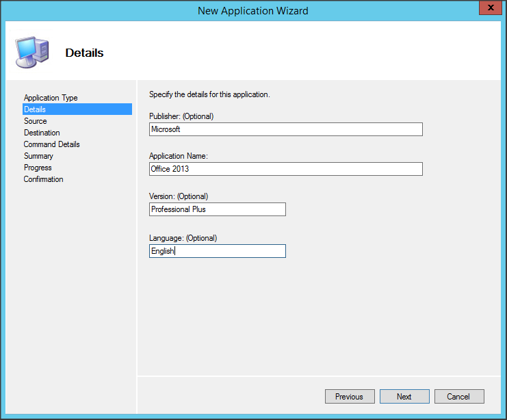Viewport: 507px width, 420px height.
Task: Click the New Application Wizard title bar
Action: click(x=253, y=10)
